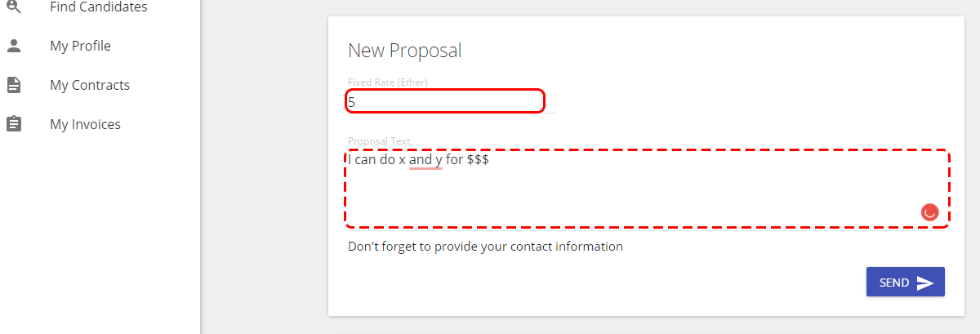Click the paper-plane arrow icon on SEND
Viewport: 980px width, 334px height.
tap(924, 283)
